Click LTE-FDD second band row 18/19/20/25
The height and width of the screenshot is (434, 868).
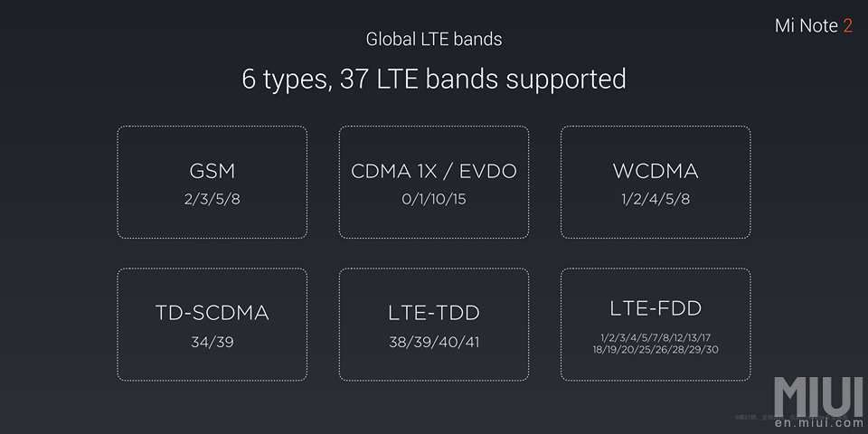(656, 350)
